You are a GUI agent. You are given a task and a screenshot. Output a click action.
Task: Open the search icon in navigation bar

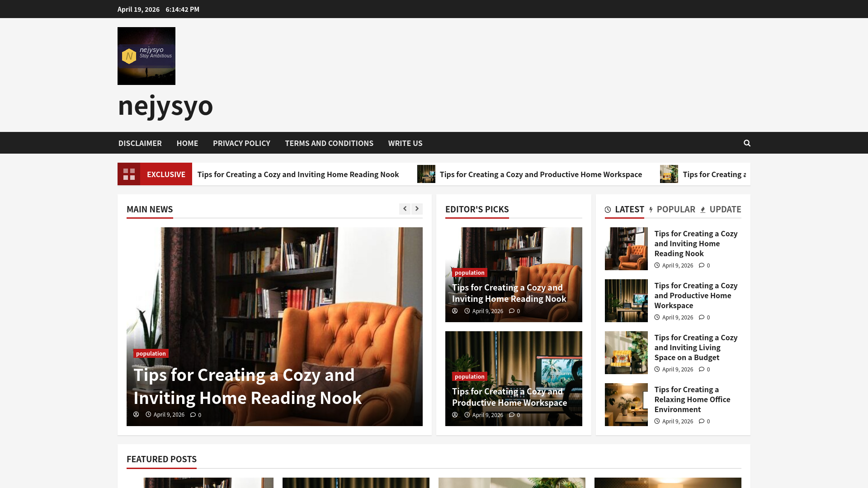click(747, 143)
